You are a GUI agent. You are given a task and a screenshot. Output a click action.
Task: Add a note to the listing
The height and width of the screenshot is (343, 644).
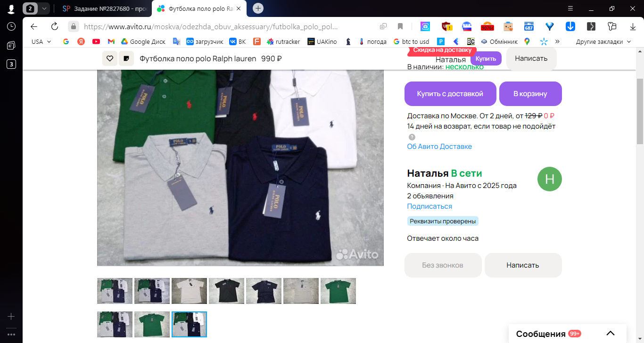pos(126,58)
